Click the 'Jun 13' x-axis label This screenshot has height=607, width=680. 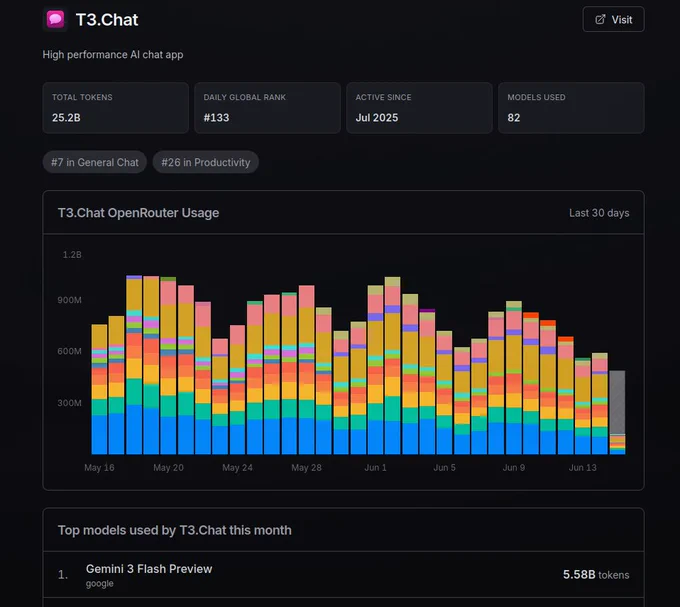583,467
